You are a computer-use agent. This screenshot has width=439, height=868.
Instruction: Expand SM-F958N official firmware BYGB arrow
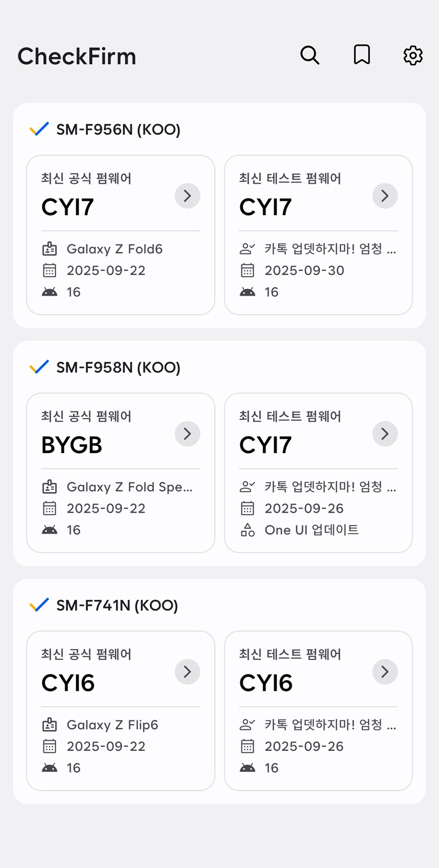187,434
